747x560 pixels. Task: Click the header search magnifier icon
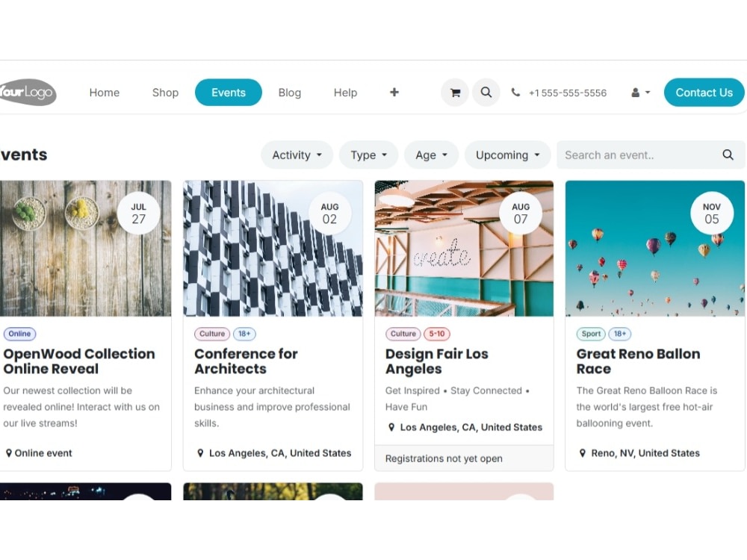tap(486, 93)
